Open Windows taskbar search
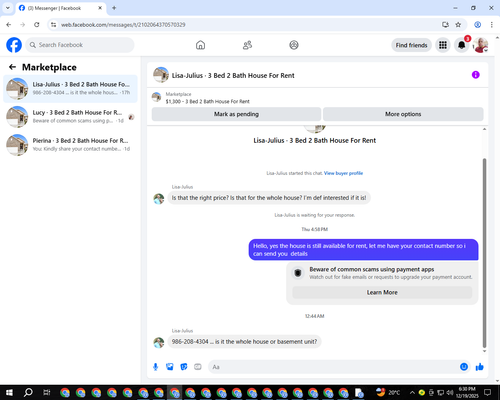 [28, 392]
